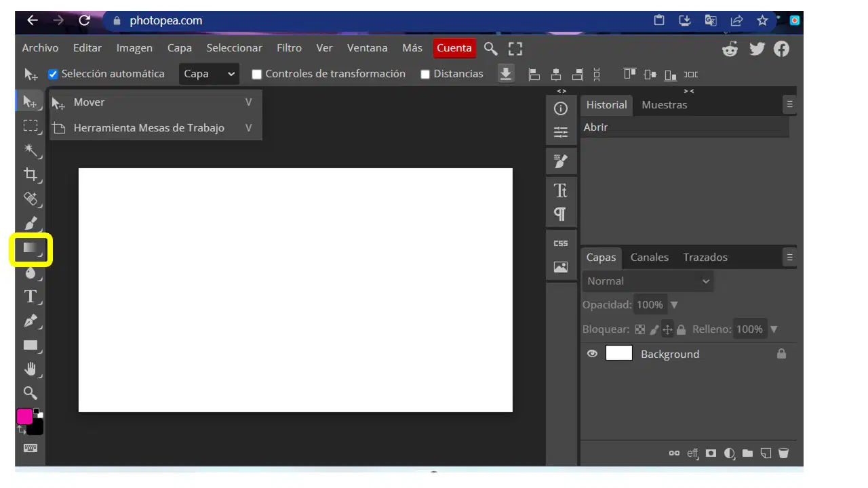Open layer effects eff button

692,453
